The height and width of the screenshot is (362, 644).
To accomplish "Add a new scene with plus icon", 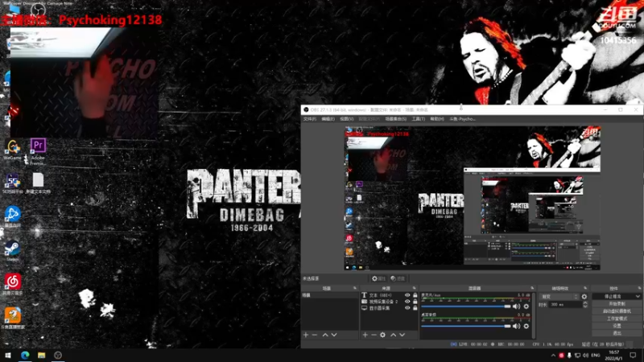I will coord(306,335).
